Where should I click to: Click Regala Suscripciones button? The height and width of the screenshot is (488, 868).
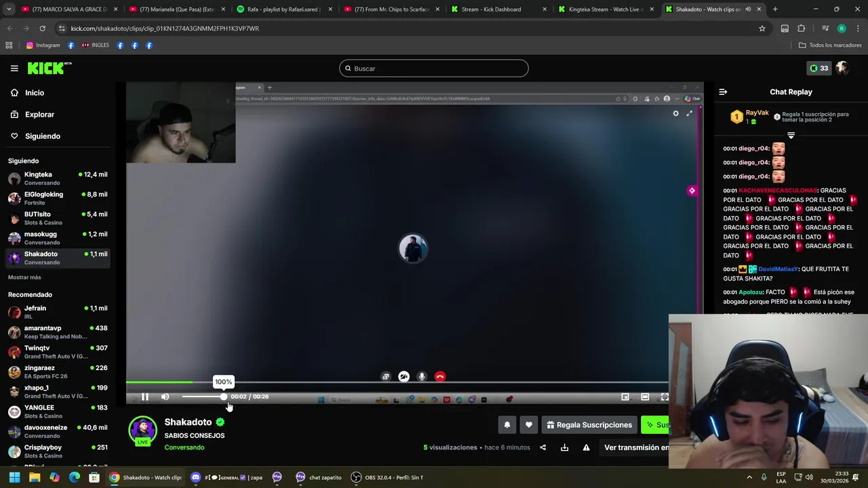pyautogui.click(x=589, y=425)
